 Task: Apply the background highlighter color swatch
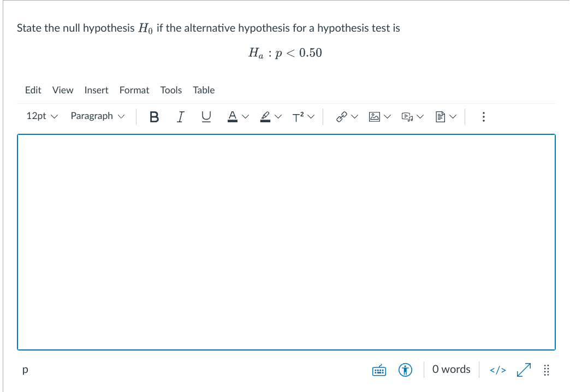coord(265,116)
